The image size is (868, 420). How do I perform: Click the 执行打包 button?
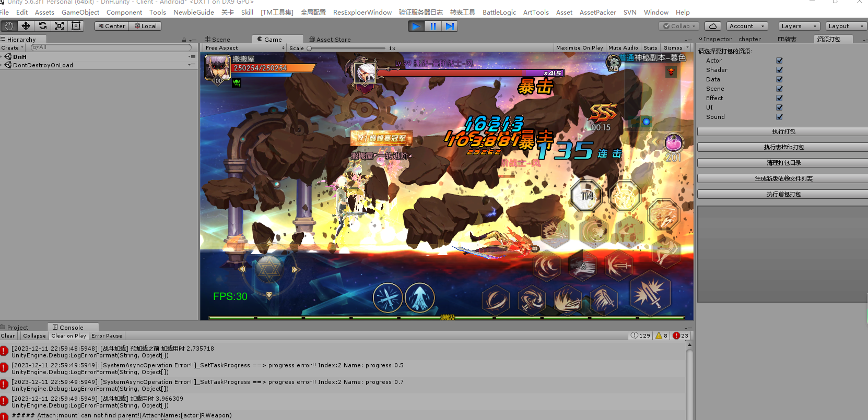coord(783,132)
